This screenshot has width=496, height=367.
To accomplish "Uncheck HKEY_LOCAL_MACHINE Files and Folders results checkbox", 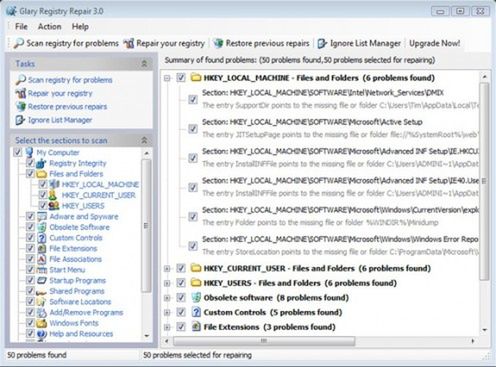I will [x=181, y=78].
